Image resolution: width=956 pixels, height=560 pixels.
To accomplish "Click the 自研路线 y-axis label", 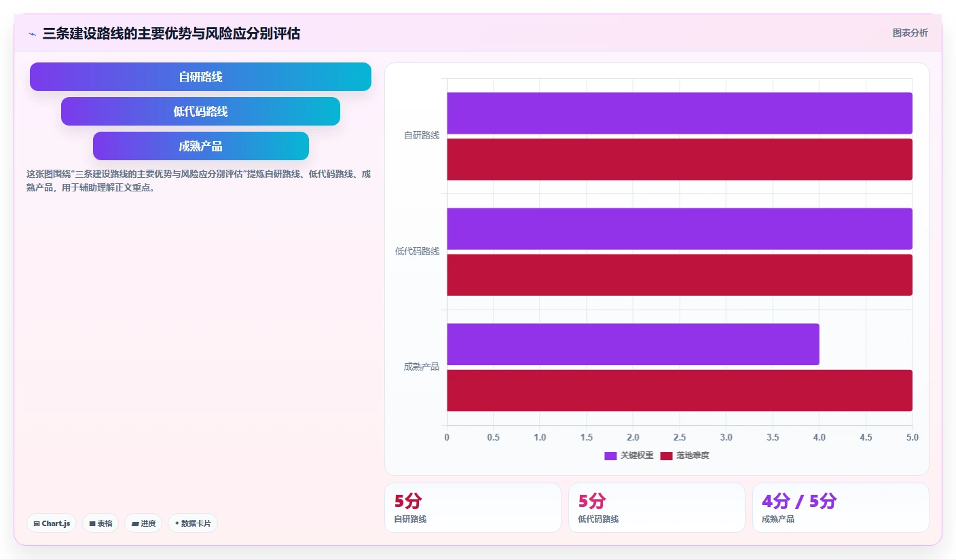I will click(x=422, y=136).
